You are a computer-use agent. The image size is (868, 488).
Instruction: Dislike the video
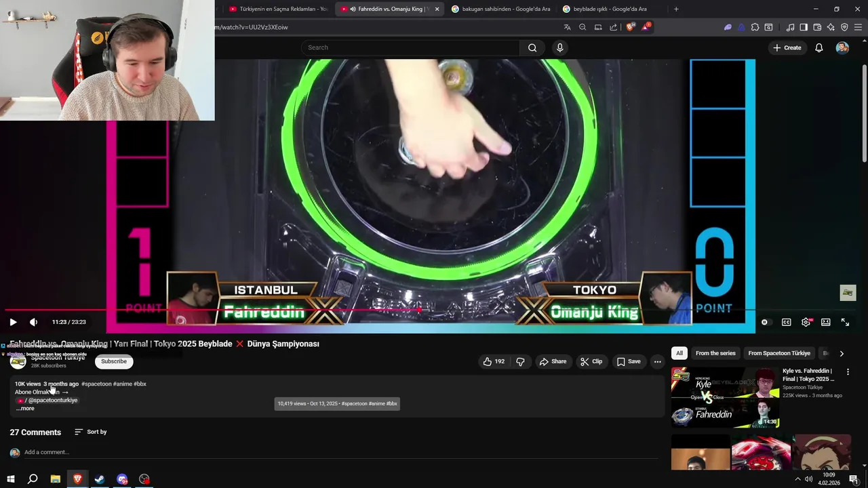tap(521, 361)
